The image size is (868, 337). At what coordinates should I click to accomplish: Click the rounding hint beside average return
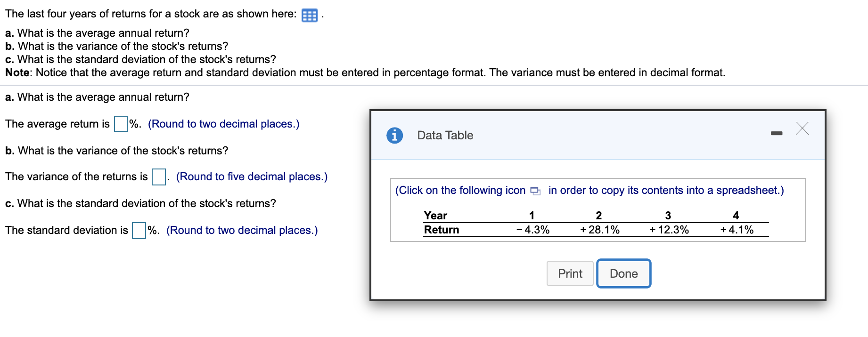pyautogui.click(x=223, y=124)
